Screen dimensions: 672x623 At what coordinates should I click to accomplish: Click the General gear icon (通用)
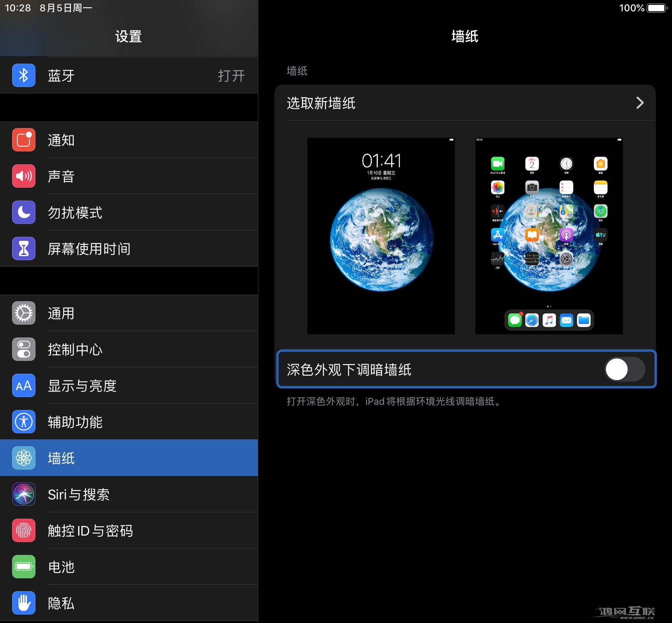click(x=23, y=313)
